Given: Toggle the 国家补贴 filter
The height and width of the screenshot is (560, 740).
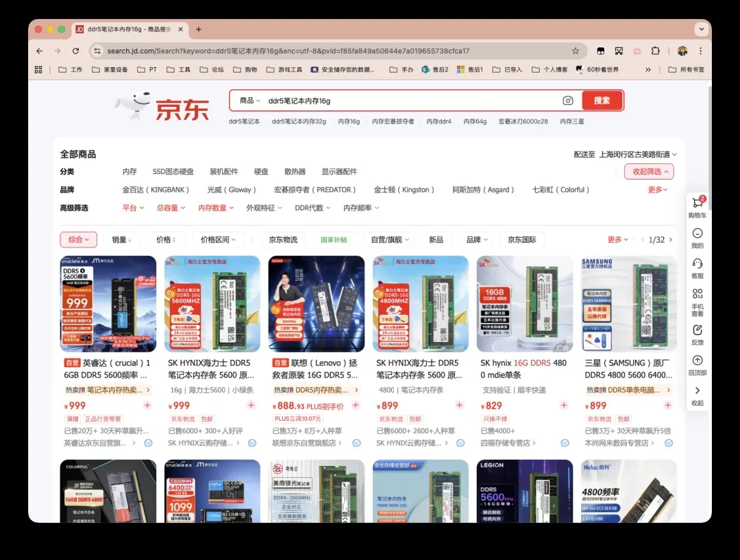Looking at the screenshot, I should [x=334, y=240].
